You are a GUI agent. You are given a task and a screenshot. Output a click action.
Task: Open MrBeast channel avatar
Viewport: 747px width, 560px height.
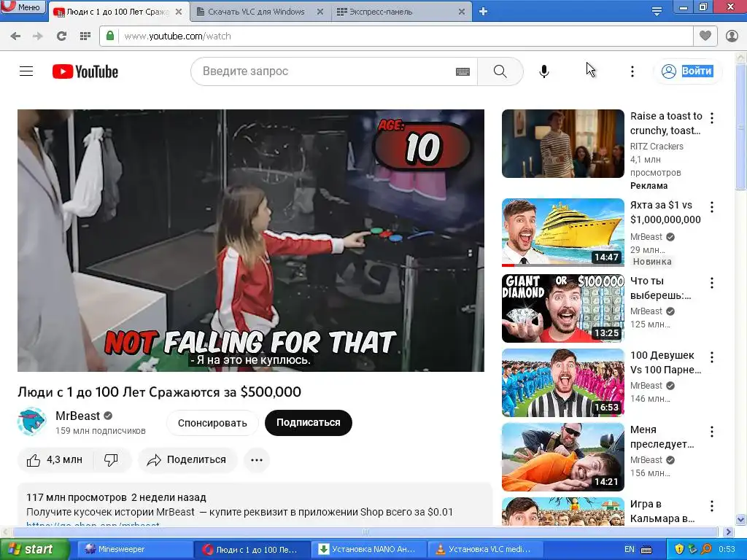(x=31, y=421)
